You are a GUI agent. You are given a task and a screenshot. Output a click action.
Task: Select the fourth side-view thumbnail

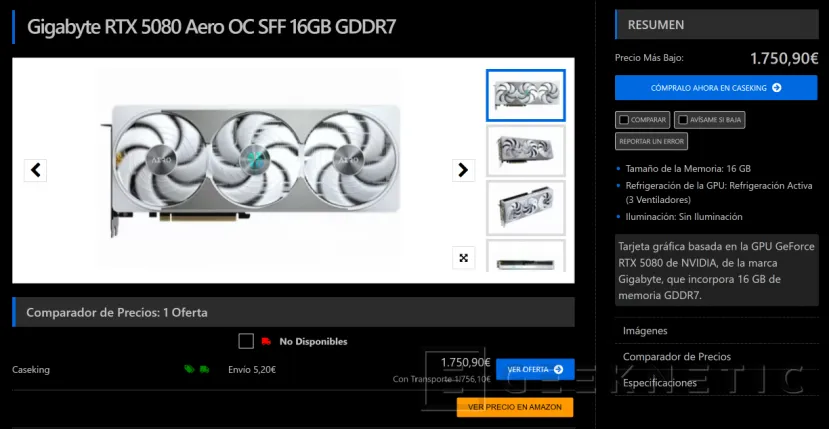(526, 257)
